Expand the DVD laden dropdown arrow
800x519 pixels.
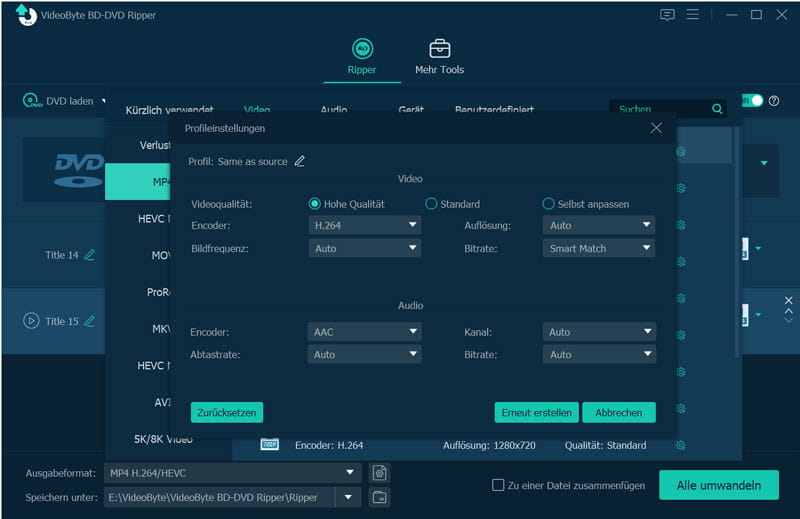pyautogui.click(x=104, y=101)
